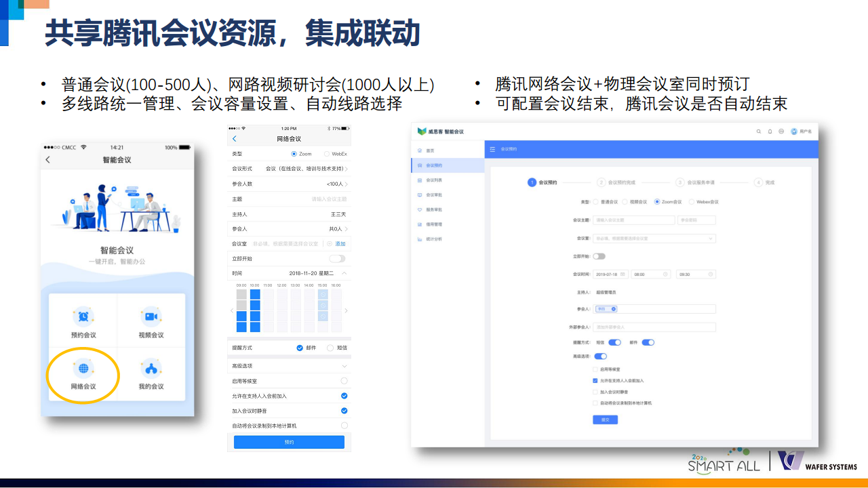This screenshot has height=488, width=868.
Task: Tap blue 预约 button in mobile form
Action: 289,442
